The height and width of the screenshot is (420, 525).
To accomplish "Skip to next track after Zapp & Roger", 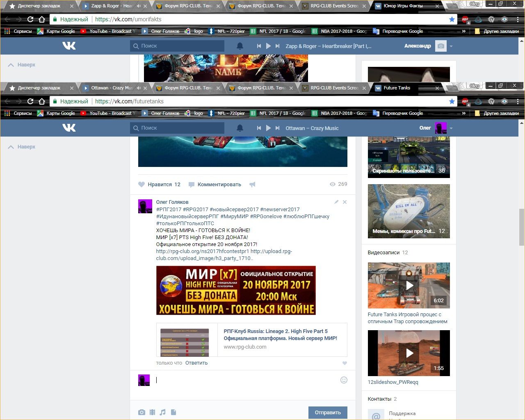I will (278, 46).
